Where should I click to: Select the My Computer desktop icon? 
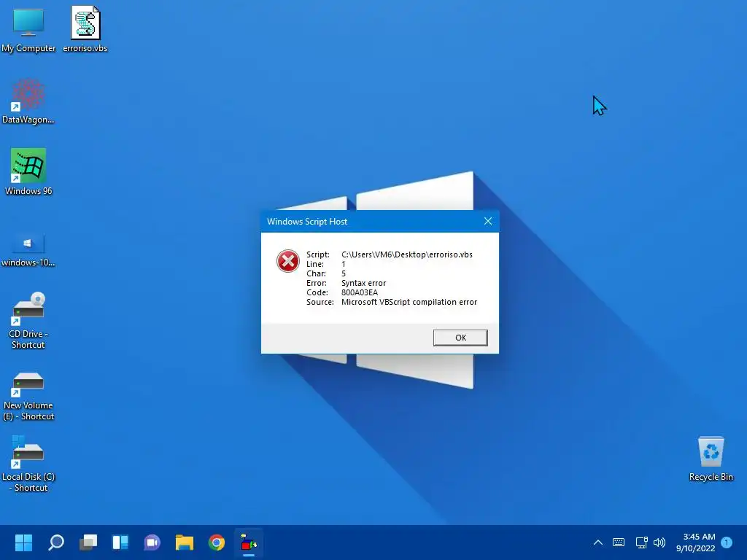tap(28, 30)
